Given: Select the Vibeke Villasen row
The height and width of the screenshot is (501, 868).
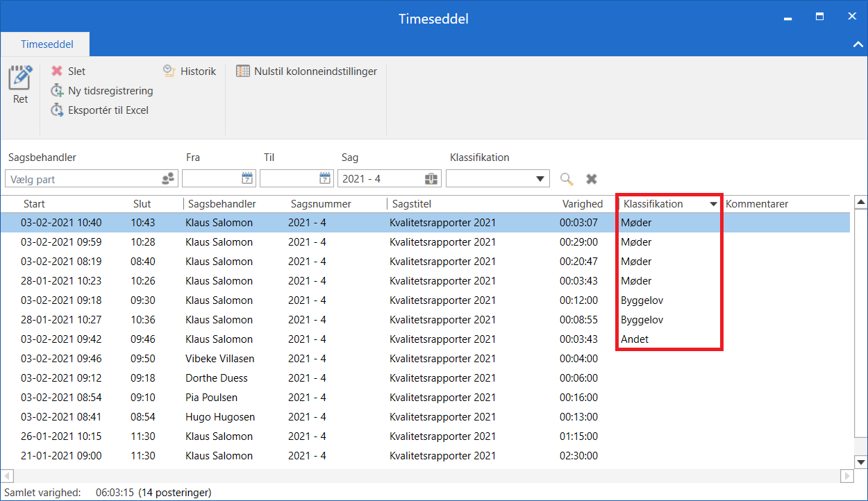Looking at the screenshot, I should (x=219, y=359).
